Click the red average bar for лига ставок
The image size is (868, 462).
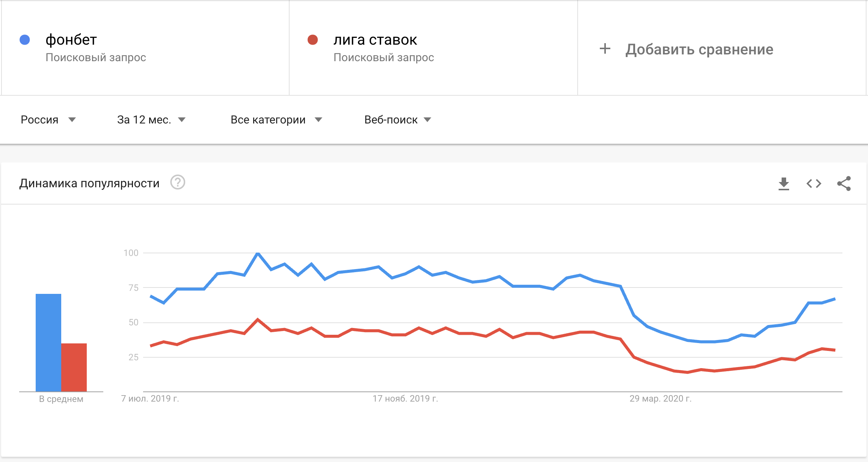74,367
